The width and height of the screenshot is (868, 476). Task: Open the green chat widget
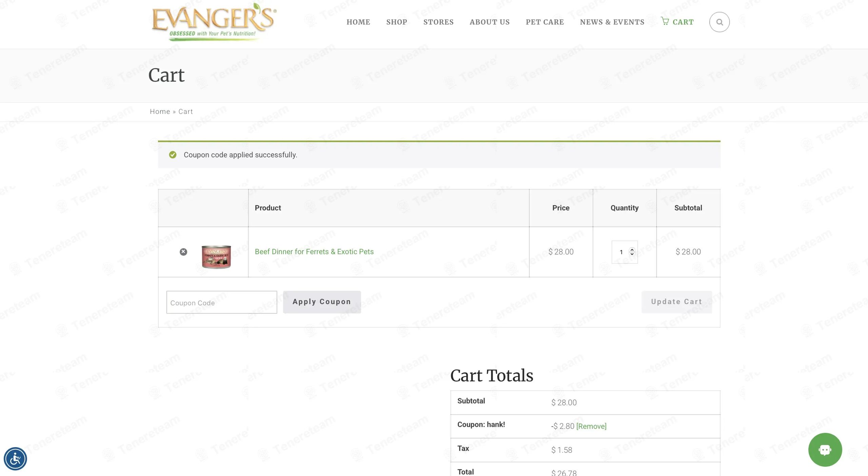825,450
